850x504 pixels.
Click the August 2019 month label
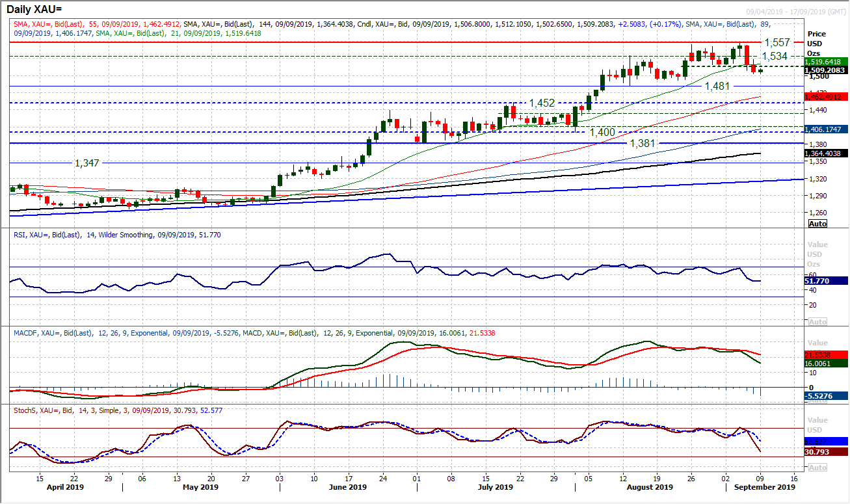click(x=650, y=486)
